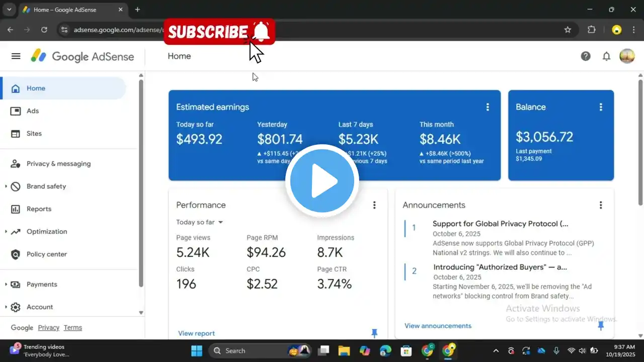
Task: Open Estimated earnings card three-dot menu
Action: 487,107
